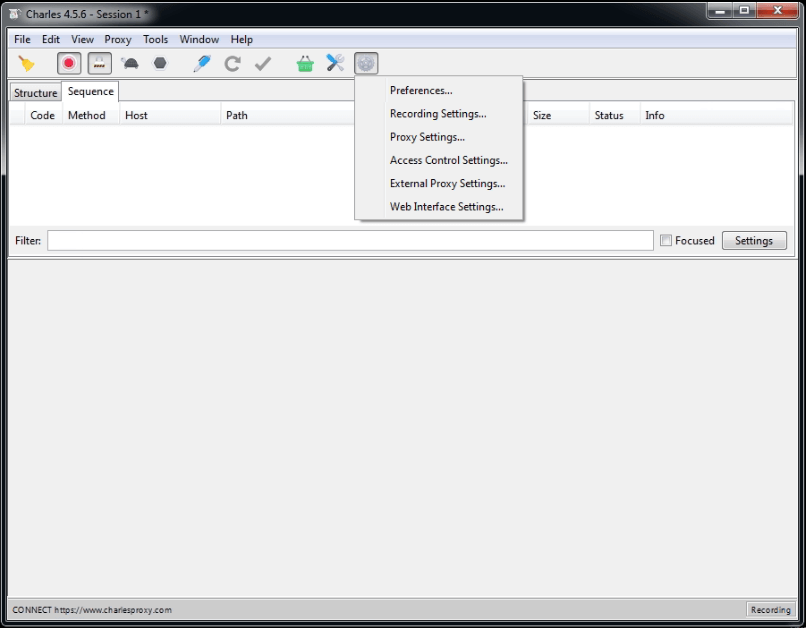Screen dimensions: 806x628
Task: Click the gear Settings toolbar icon
Action: tap(366, 64)
